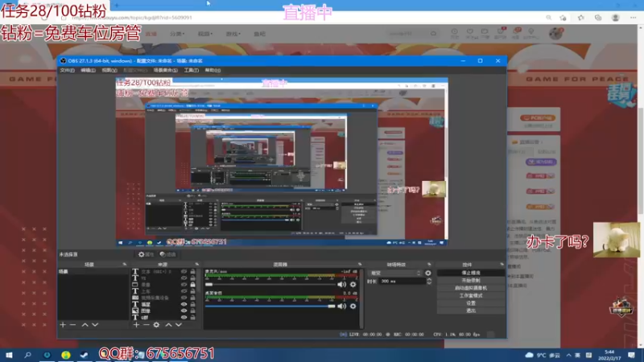Click the audio mixer vertical scrollbar
The width and height of the screenshot is (644, 362).
(361, 298)
